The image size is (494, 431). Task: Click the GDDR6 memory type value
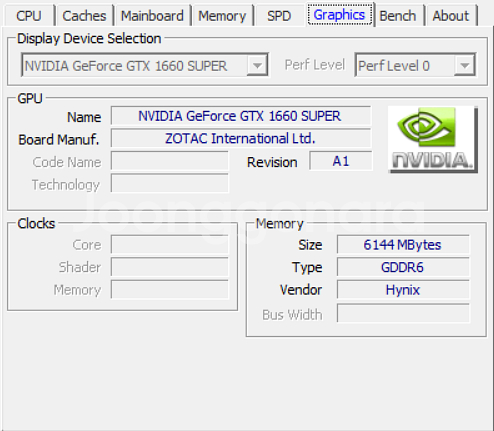(x=403, y=267)
